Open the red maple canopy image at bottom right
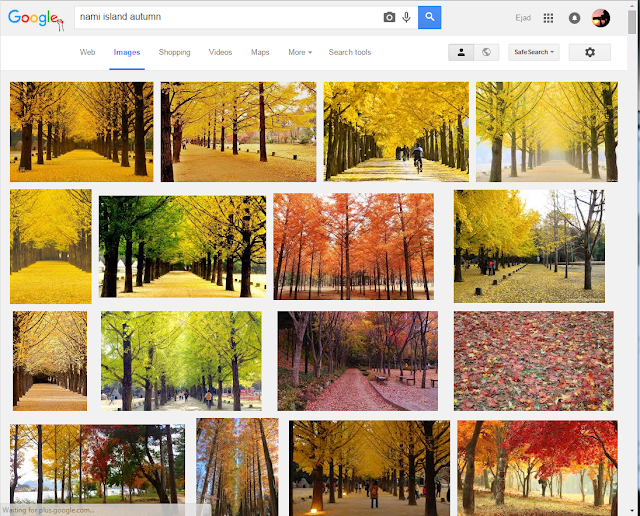 click(x=537, y=468)
